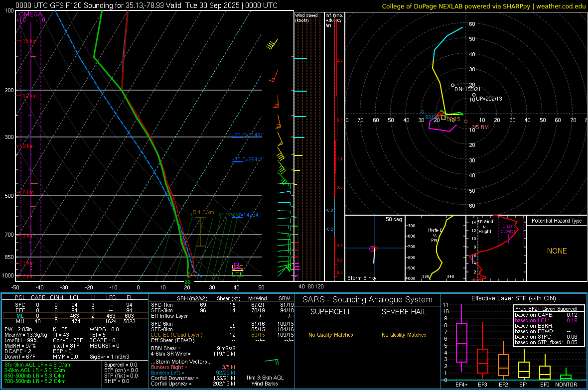588x390 pixels.
Task: Click the blue Bunkers Left = 92/29 kt line
Action: pos(193,373)
